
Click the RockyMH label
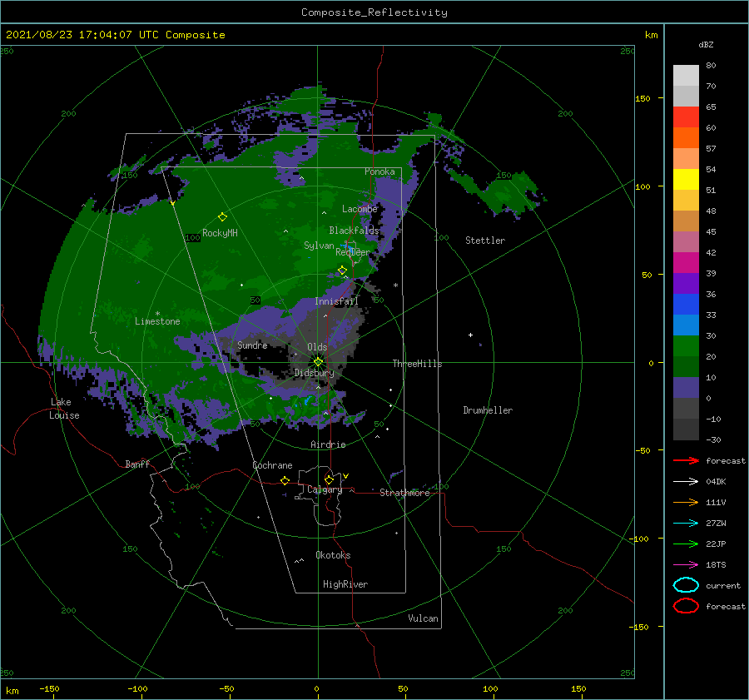coord(220,233)
